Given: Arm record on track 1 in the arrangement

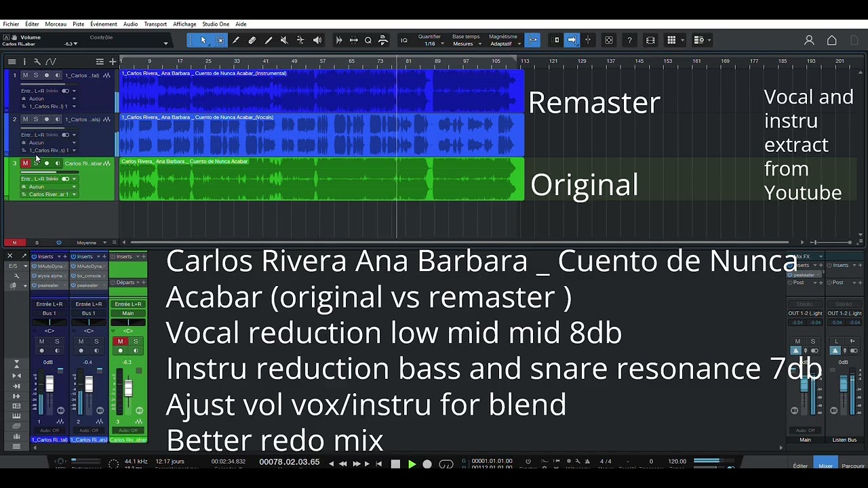Looking at the screenshot, I should coord(47,75).
